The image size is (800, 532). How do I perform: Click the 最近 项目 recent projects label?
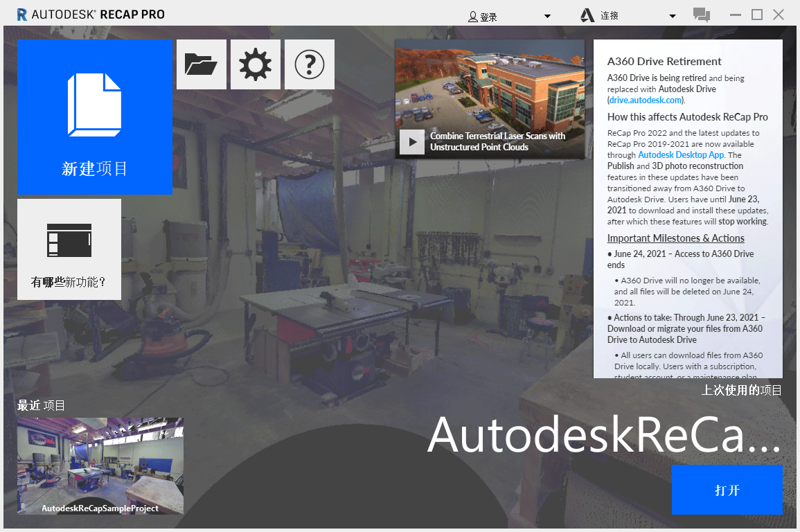(x=41, y=405)
